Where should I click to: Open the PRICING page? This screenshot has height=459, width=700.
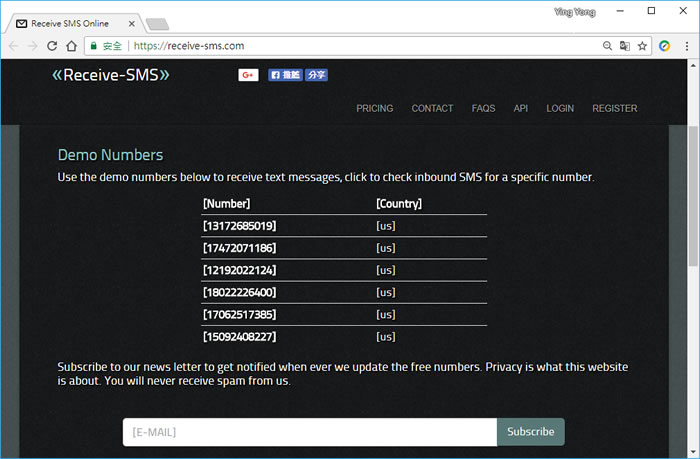pyautogui.click(x=374, y=108)
